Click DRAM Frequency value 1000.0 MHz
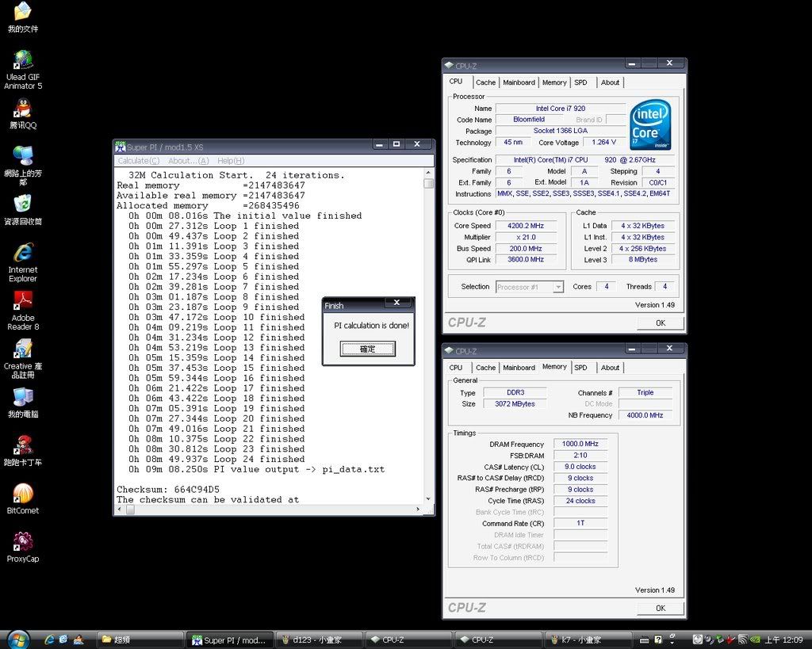Image resolution: width=812 pixels, height=649 pixels. [580, 444]
